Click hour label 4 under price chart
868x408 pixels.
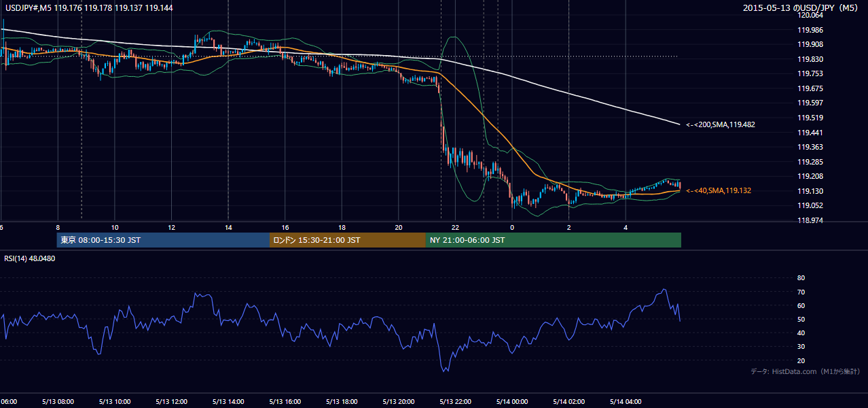626,228
